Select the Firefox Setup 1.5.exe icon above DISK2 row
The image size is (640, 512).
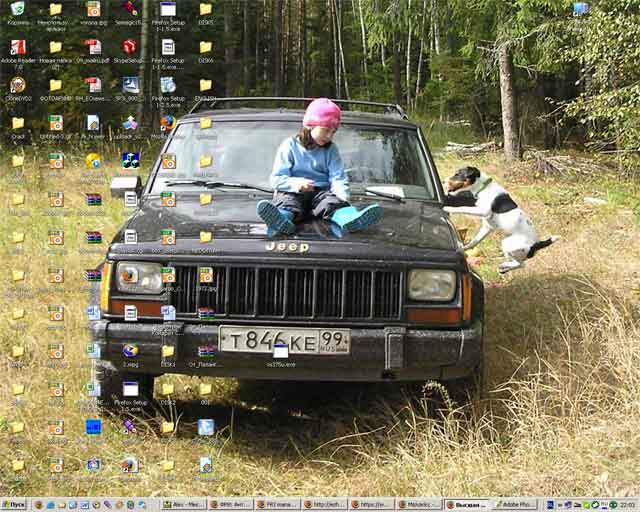(131, 389)
